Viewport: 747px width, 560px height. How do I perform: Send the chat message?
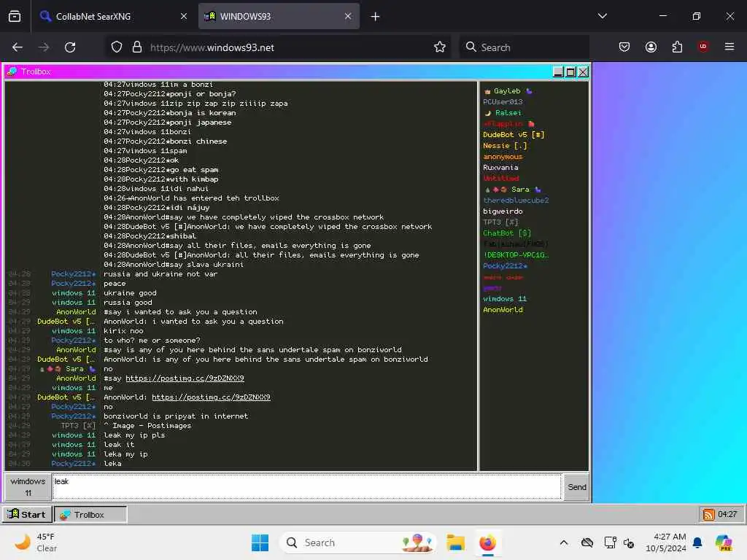click(x=577, y=487)
